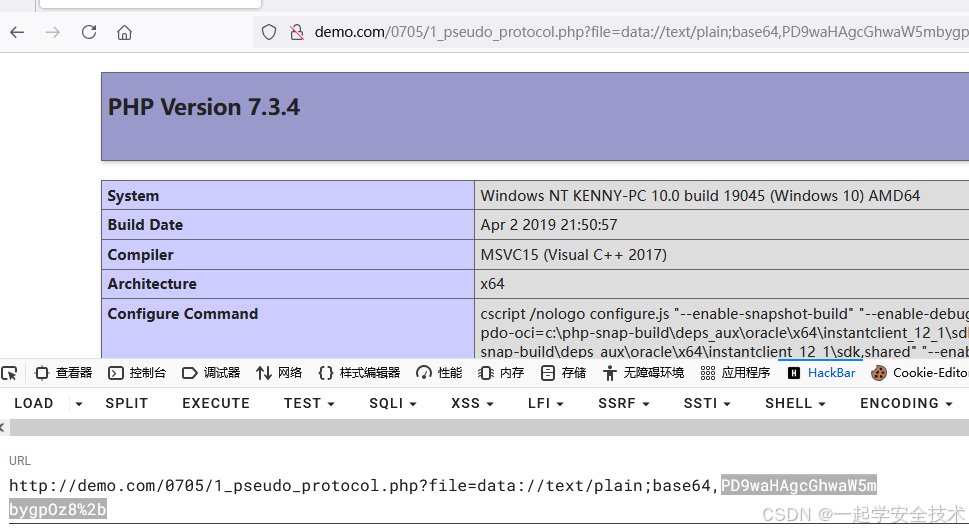Open the Style Editor (样式编辑器) tab
The width and height of the screenshot is (969, 532).
coord(359,373)
